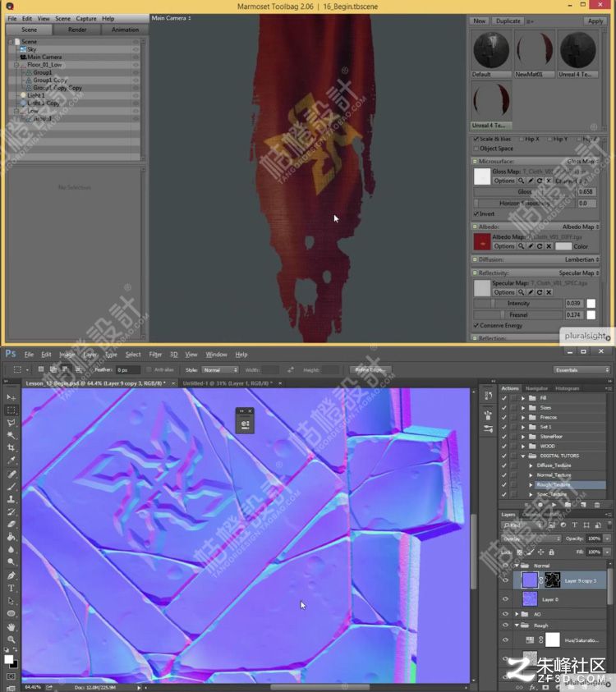Switch to the Navigator panel tab
Screen dimensions: 616x692
click(x=536, y=388)
